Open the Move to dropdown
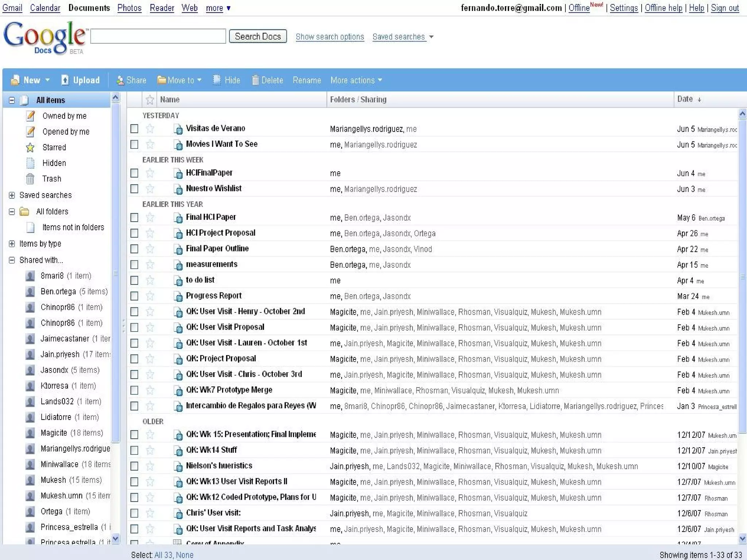Viewport: 747px width, 560px height. click(x=179, y=80)
